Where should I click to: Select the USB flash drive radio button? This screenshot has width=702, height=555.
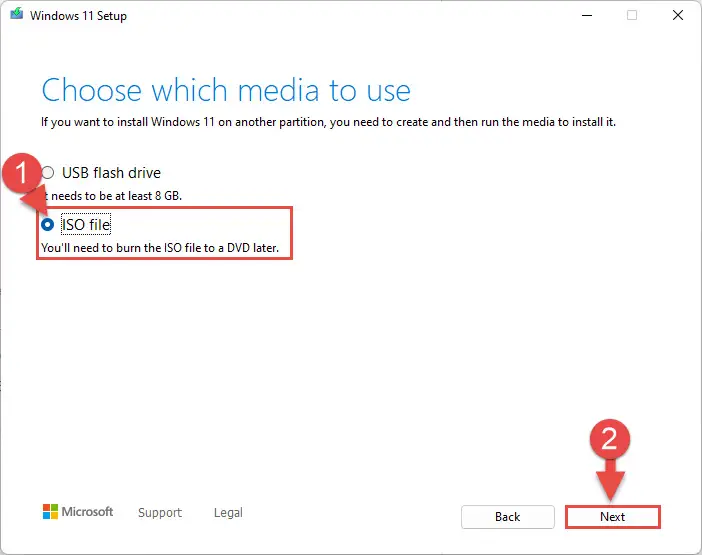48,172
